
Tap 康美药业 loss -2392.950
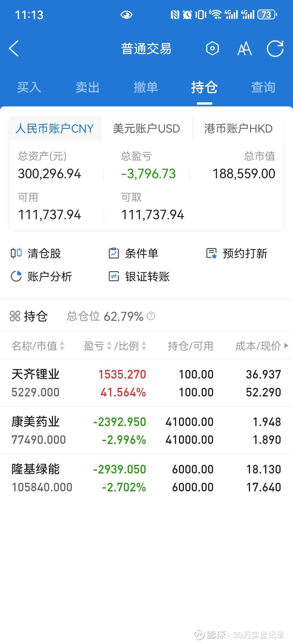120,422
